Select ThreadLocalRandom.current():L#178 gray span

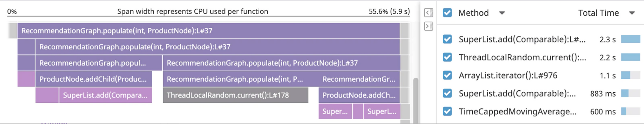(x=235, y=95)
